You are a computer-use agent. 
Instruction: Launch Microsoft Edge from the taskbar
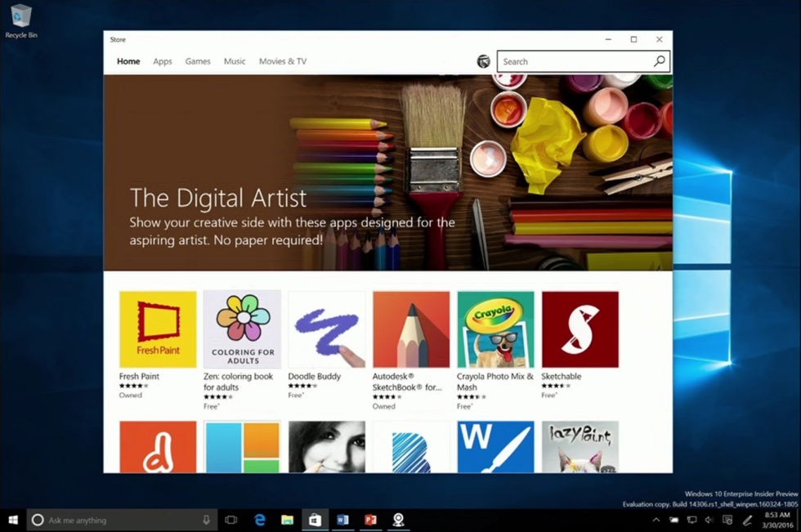tap(260, 520)
